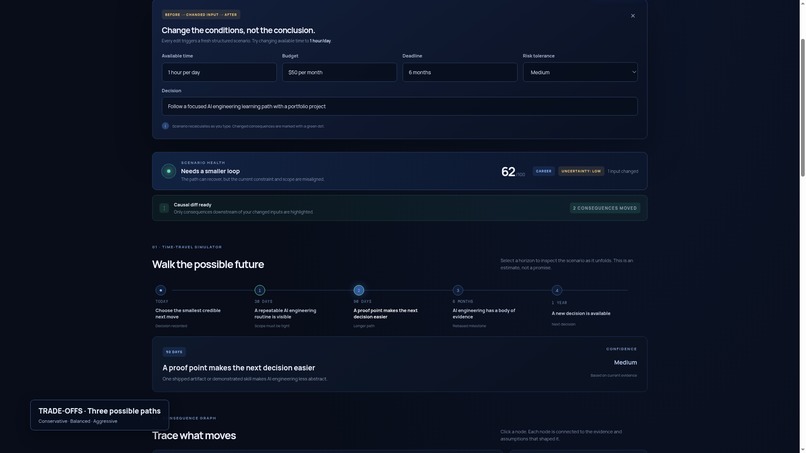Viewport: 806px width, 453px height.
Task: Click 'AI engineering has a body of evidence'
Action: (x=484, y=314)
